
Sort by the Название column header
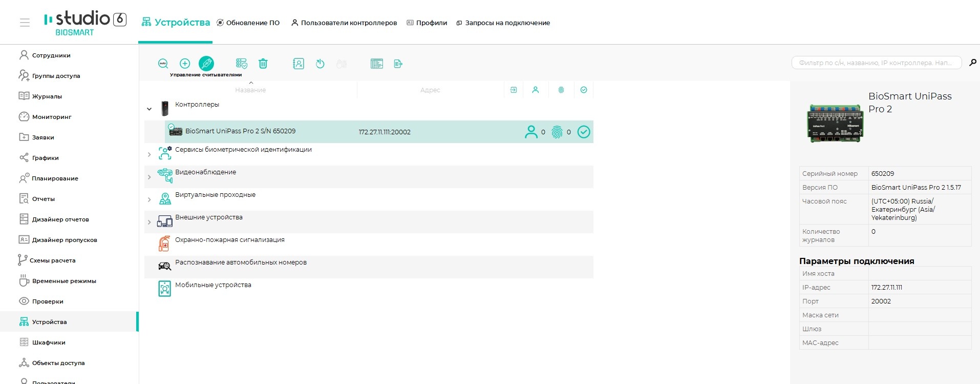tap(250, 90)
